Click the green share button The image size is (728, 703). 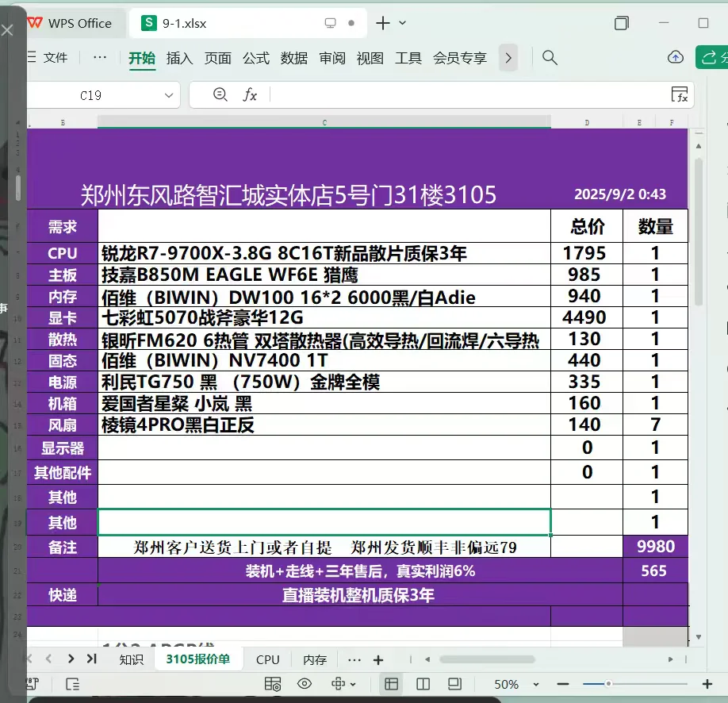(712, 57)
